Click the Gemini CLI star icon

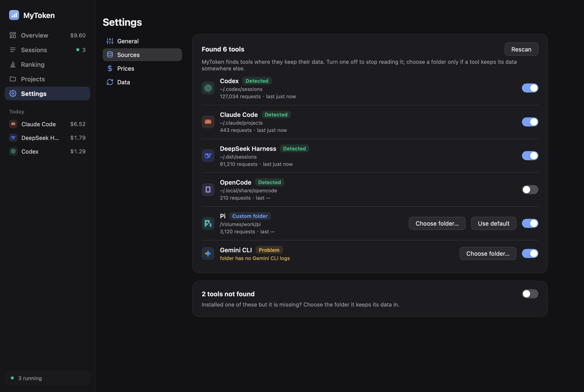[208, 253]
